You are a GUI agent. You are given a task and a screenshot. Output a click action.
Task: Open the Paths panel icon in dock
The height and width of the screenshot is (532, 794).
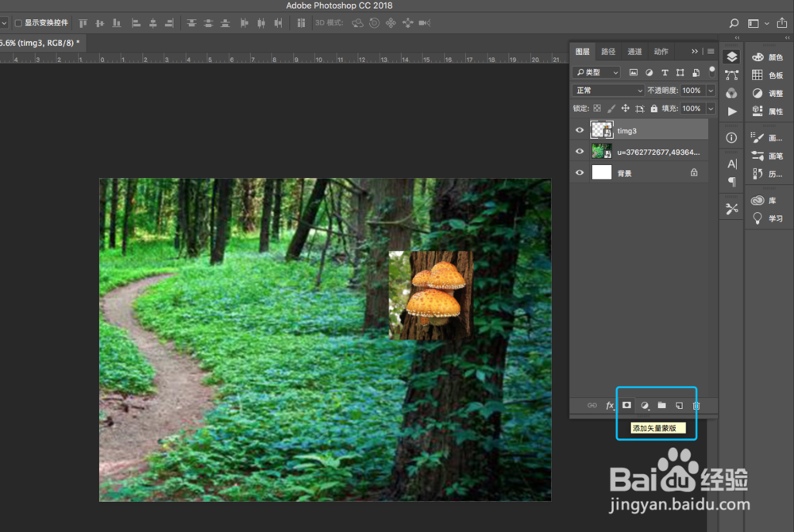point(732,75)
